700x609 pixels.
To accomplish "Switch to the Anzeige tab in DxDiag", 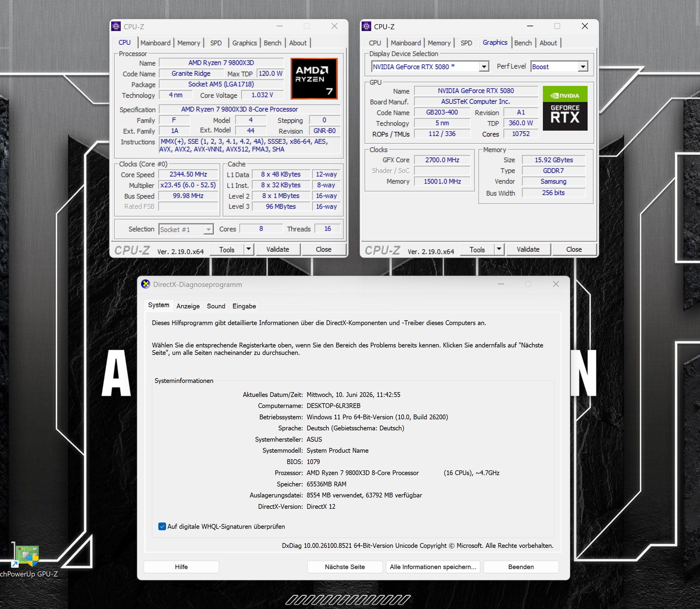I will [x=188, y=306].
